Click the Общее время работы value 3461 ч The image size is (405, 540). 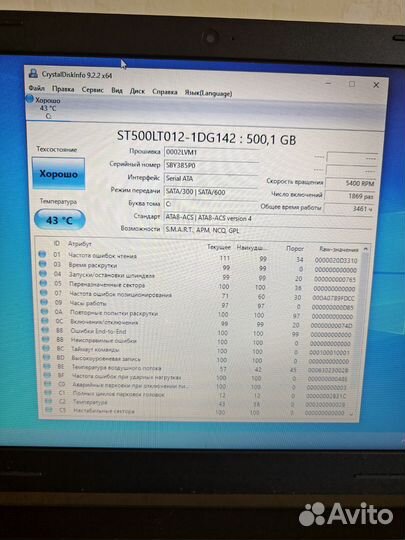(x=349, y=208)
